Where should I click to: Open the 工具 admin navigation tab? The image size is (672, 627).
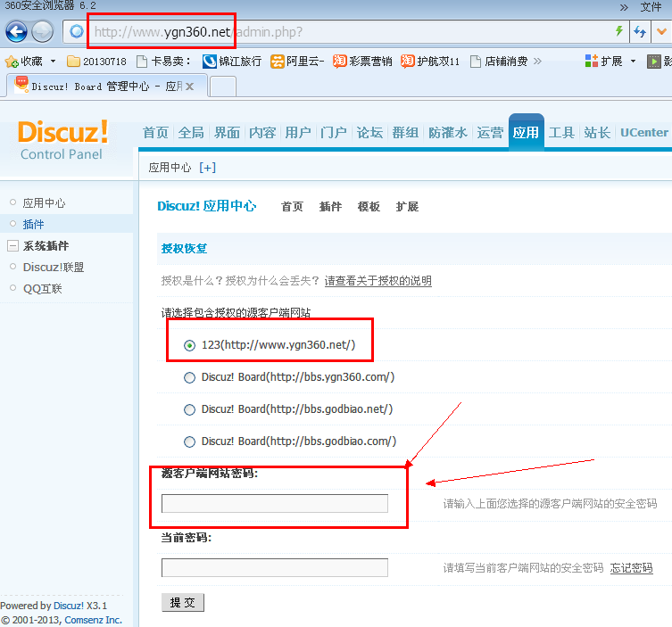click(561, 133)
